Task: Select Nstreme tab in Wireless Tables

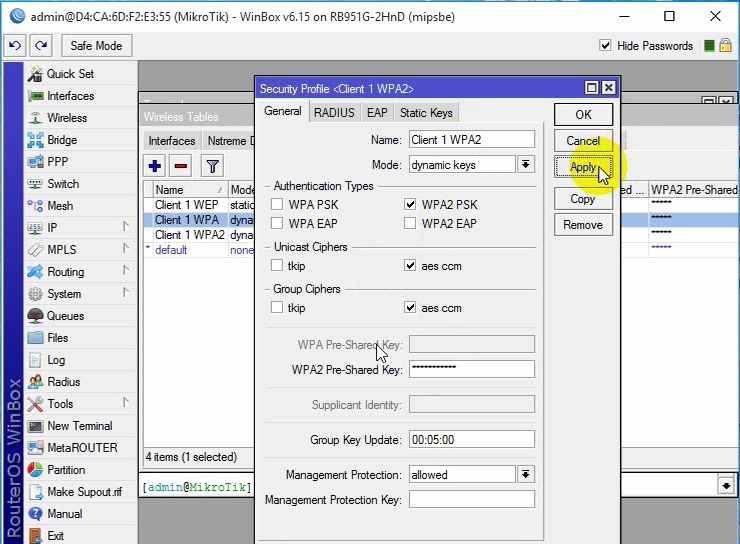Action: (x=228, y=141)
